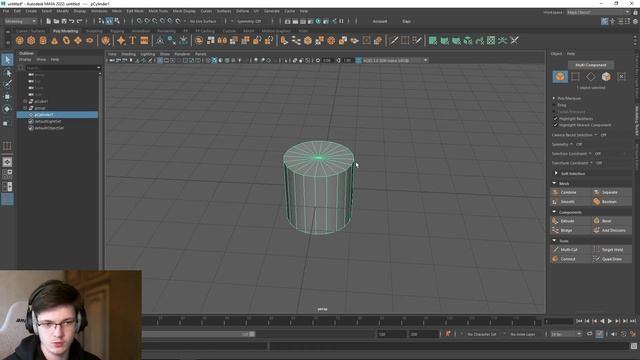
Task: Select Object mode icon in Modeling Toolkit
Action: (560, 76)
